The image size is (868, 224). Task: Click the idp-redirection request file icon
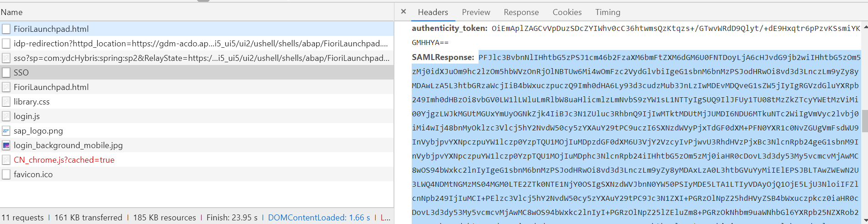(x=6, y=44)
